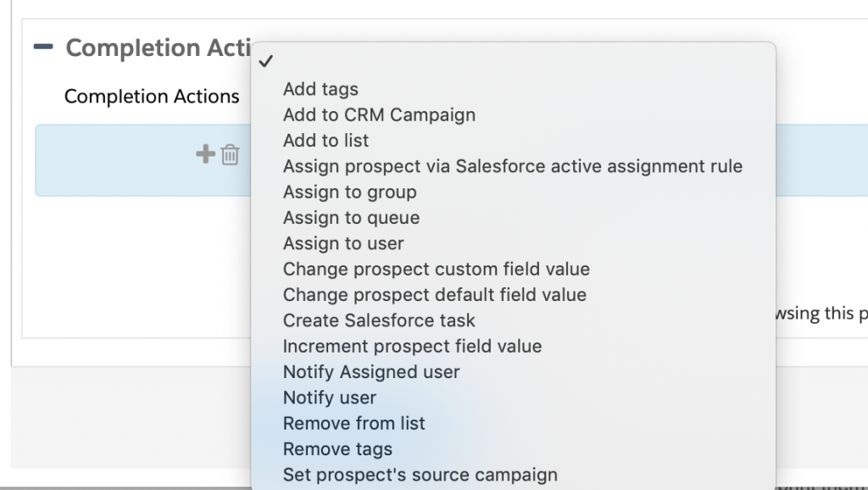Click the plus icon to add action
868x490 pixels.
tap(205, 154)
